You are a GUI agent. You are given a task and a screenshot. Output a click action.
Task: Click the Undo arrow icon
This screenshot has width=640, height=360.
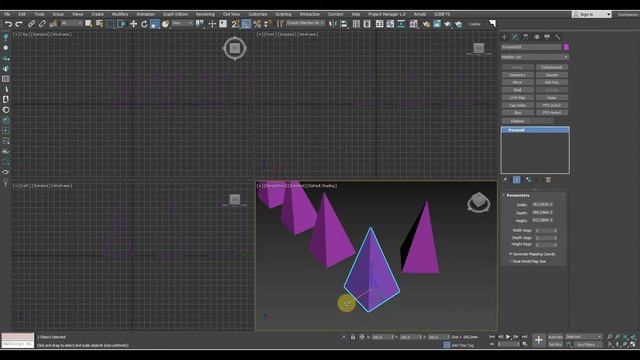8,24
